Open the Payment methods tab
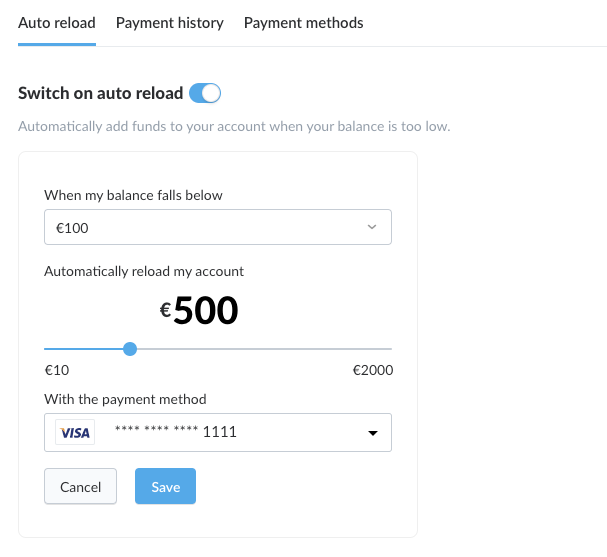The height and width of the screenshot is (557, 607). pyautogui.click(x=304, y=23)
